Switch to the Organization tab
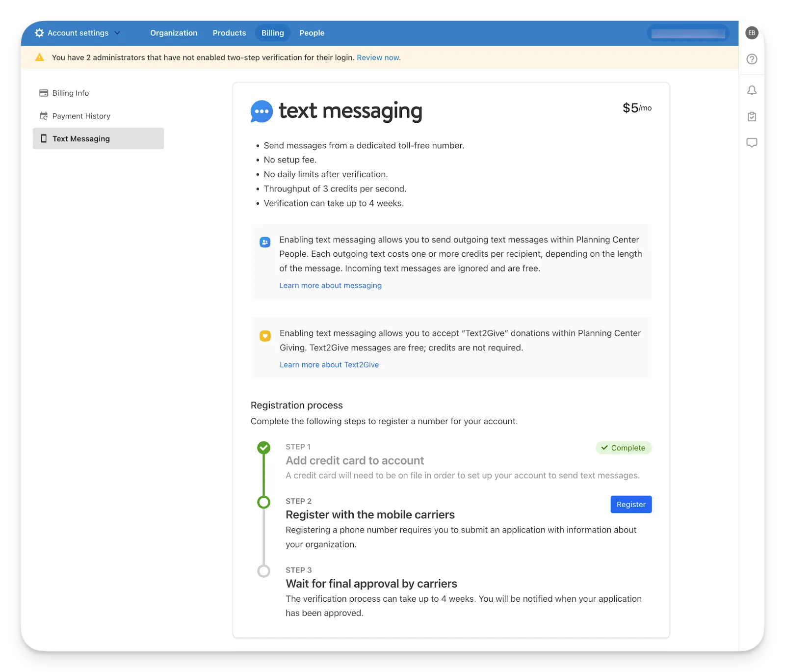The height and width of the screenshot is (672, 785). point(174,33)
